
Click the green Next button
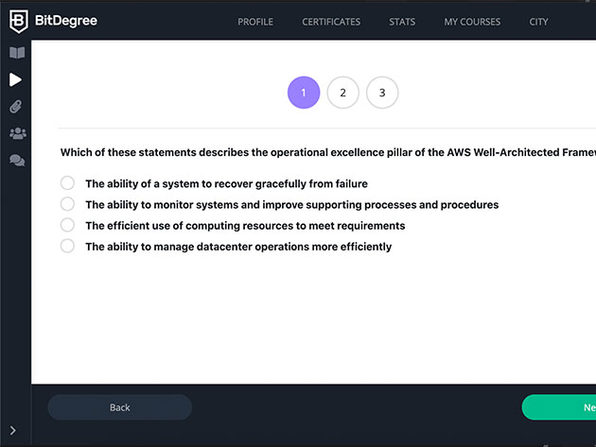coord(559,407)
